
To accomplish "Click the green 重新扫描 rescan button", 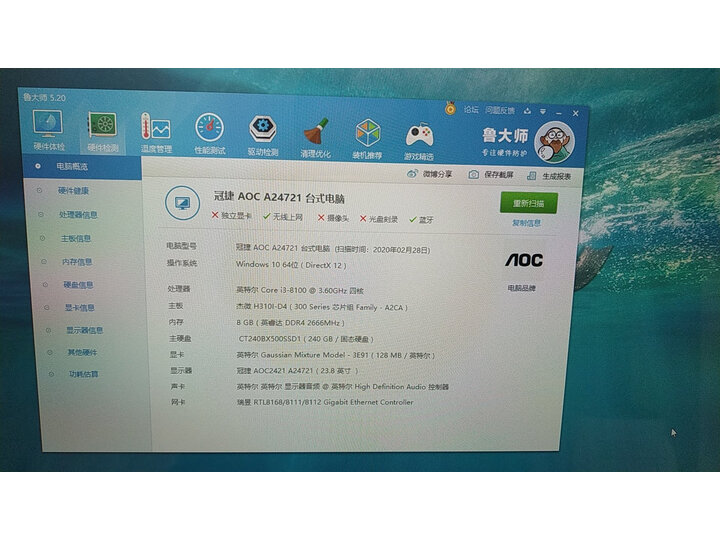I will pos(529,203).
